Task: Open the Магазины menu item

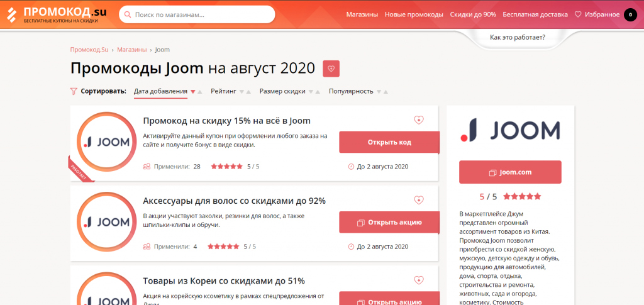Action: (362, 14)
